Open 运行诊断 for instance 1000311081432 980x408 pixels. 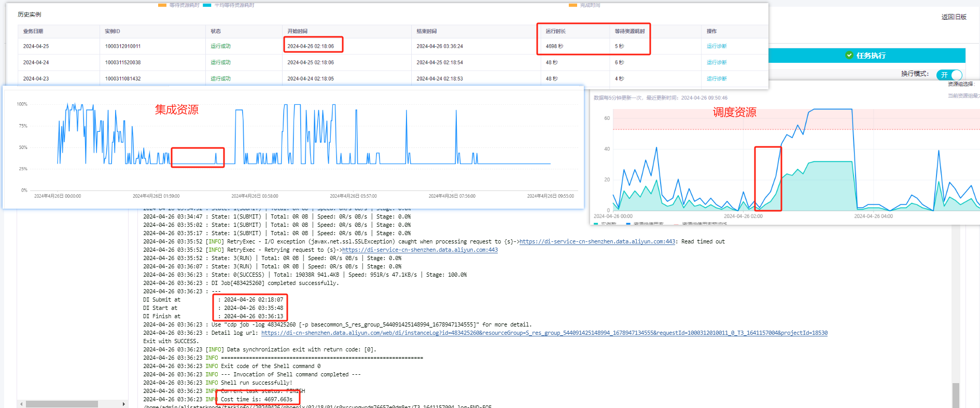pyautogui.click(x=717, y=78)
